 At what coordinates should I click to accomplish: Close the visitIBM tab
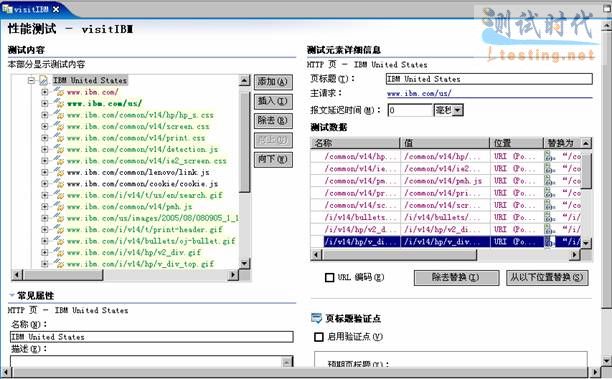56,9
